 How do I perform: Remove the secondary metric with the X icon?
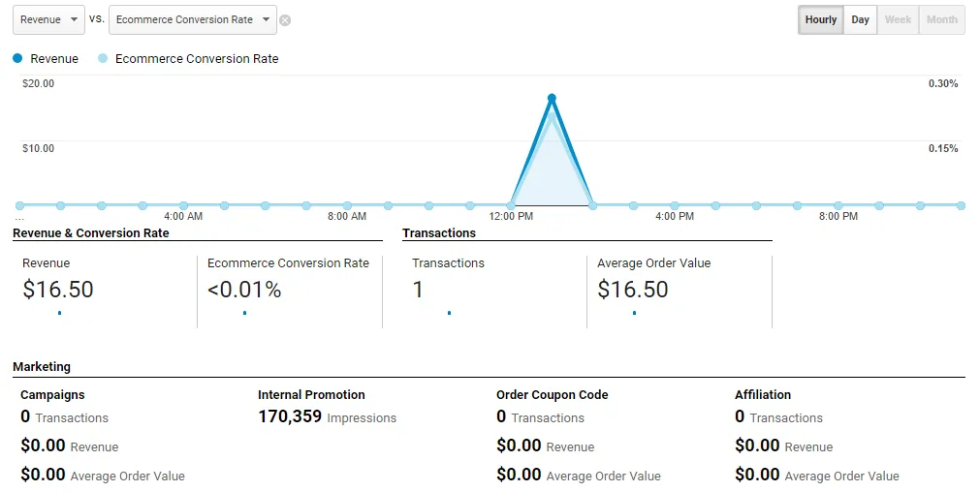[x=285, y=20]
